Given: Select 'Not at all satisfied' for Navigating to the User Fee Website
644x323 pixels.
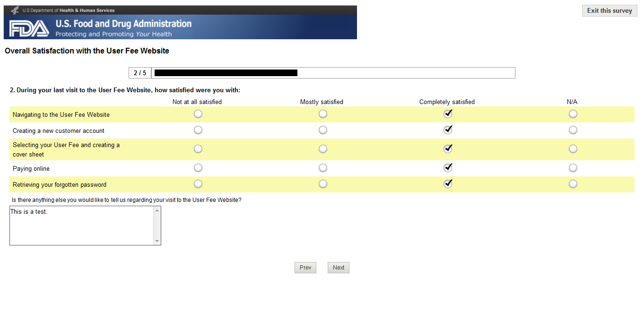Looking at the screenshot, I should click(198, 114).
